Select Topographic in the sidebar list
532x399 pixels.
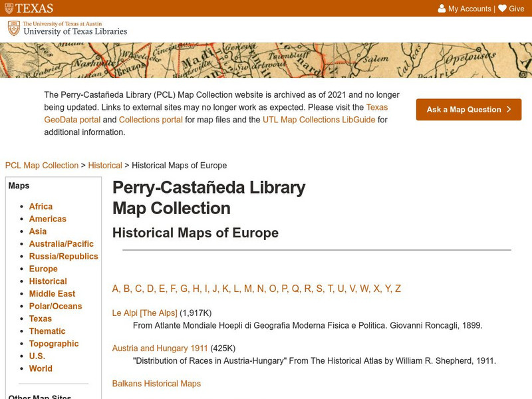[53, 344]
